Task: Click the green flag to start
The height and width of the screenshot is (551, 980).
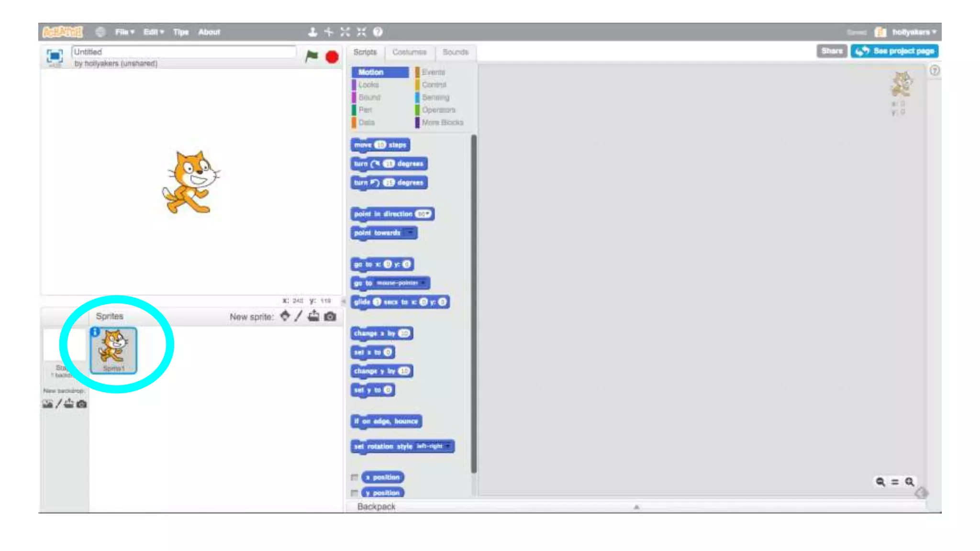Action: tap(312, 56)
